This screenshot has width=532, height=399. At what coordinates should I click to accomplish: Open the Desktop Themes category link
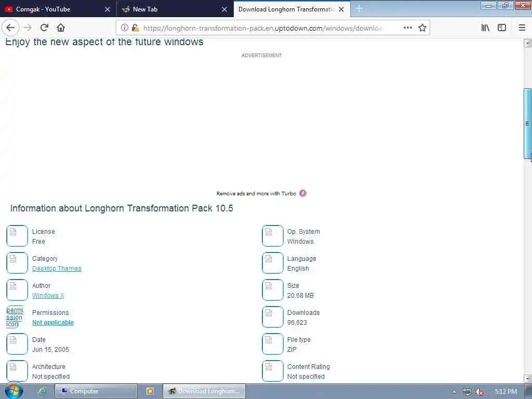(x=57, y=269)
